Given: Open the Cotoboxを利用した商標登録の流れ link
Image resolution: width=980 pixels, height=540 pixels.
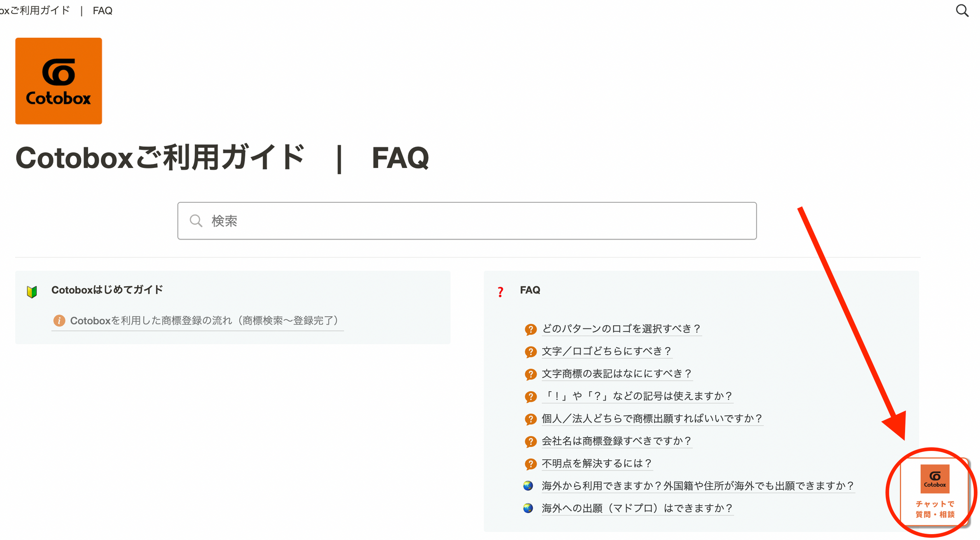Looking at the screenshot, I should (204, 321).
